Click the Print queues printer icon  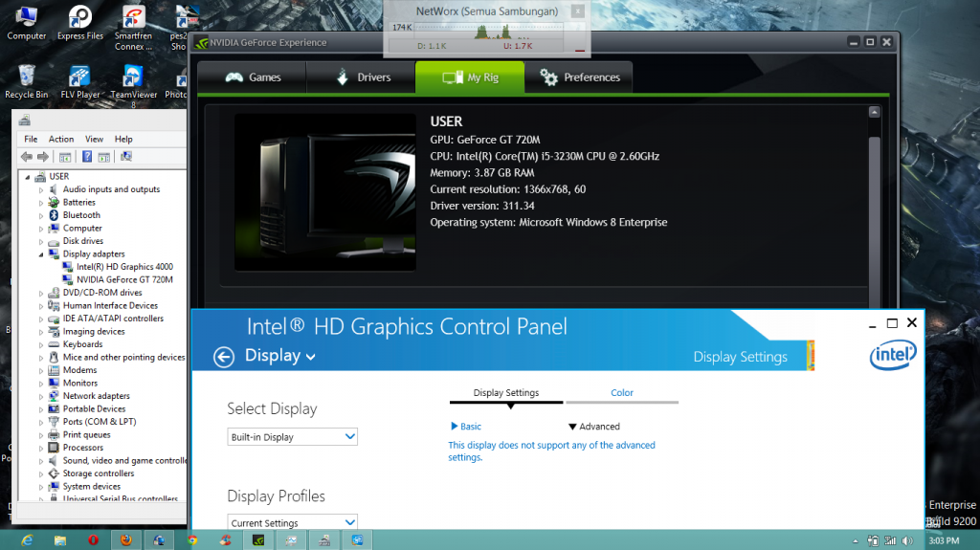54,435
